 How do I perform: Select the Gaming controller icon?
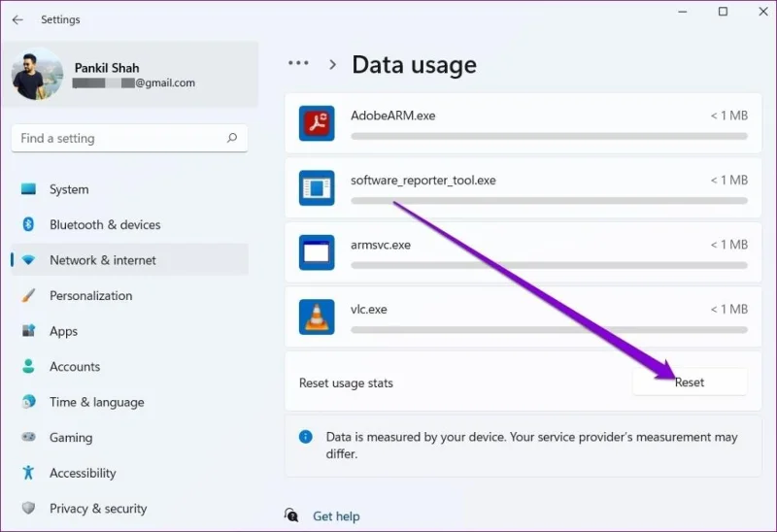[28, 437]
